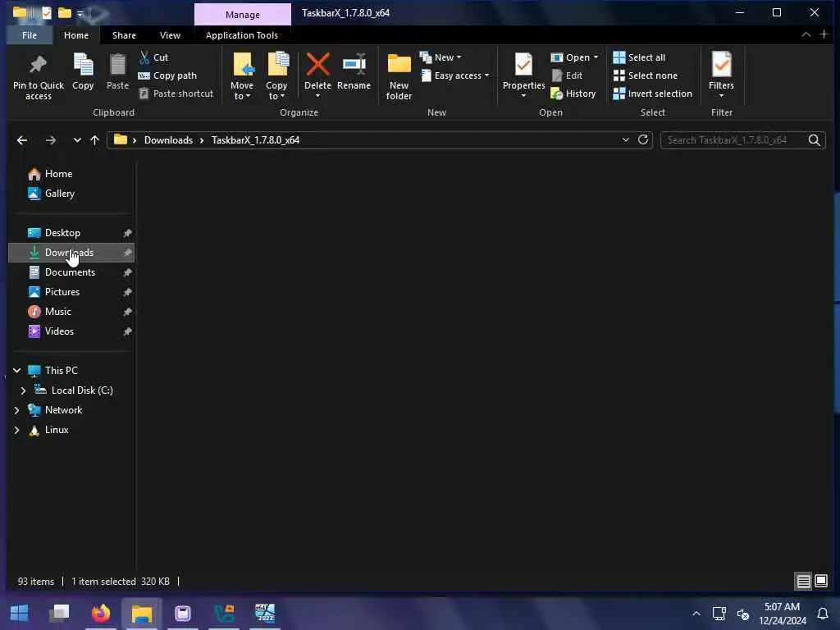Switch to large icons view layout
This screenshot has height=630, width=840.
coord(820,581)
